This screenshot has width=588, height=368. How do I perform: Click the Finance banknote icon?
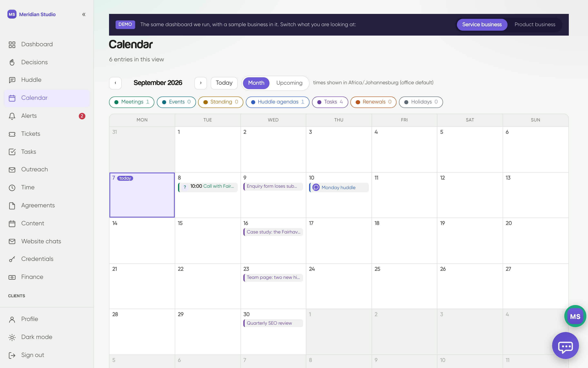point(12,277)
